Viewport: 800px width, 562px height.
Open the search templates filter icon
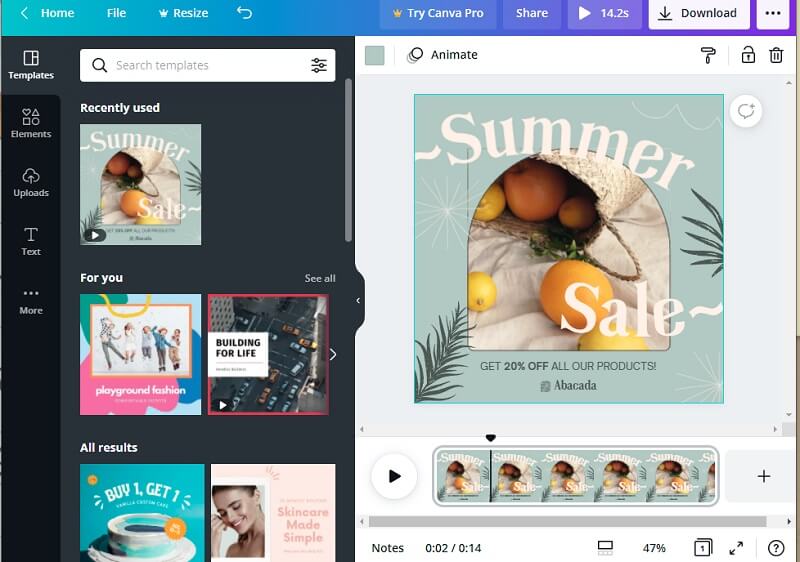coord(318,66)
